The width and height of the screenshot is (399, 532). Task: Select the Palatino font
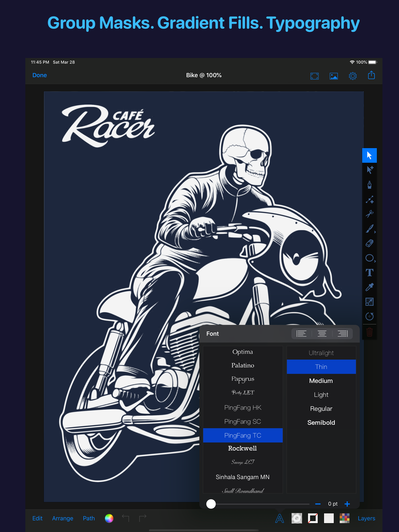[243, 365]
